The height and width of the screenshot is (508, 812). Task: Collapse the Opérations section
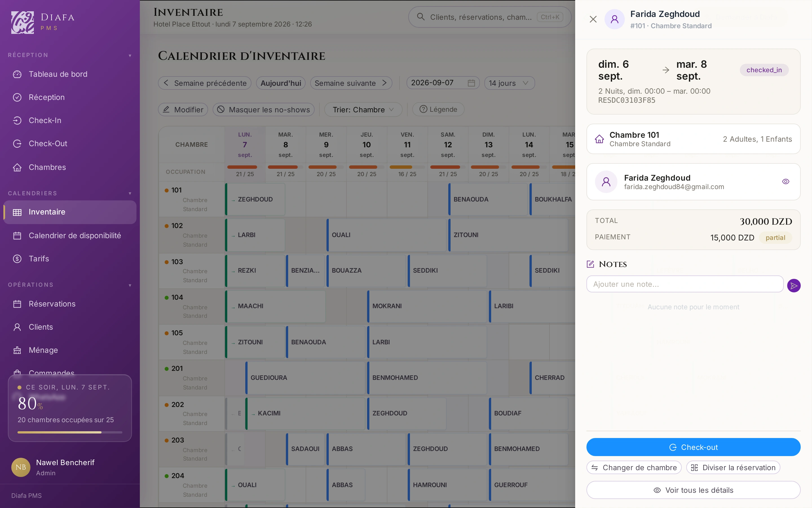pyautogui.click(x=130, y=285)
